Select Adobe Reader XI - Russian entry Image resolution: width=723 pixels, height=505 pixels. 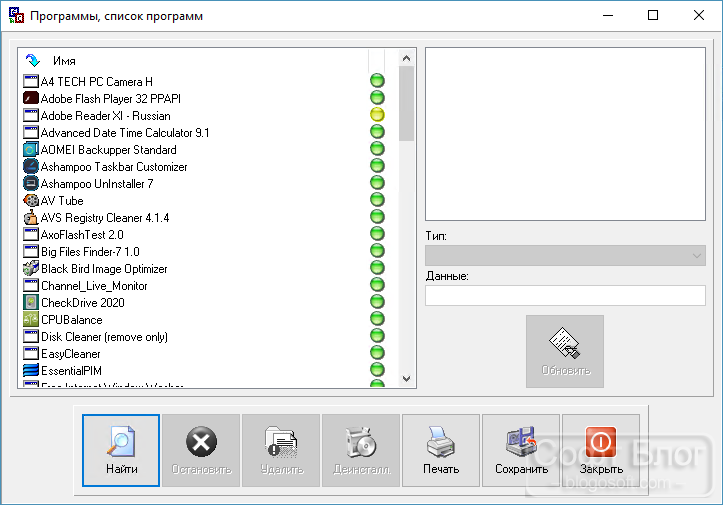[x=106, y=116]
